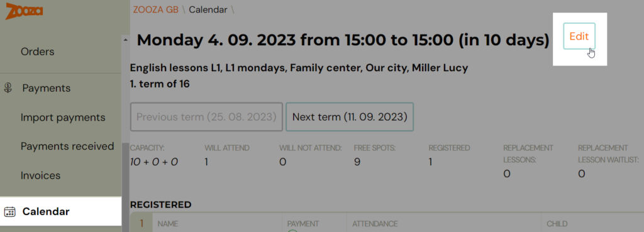This screenshot has width=644, height=232.
Task: Open the Invoices sidebar item
Action: 41,176
